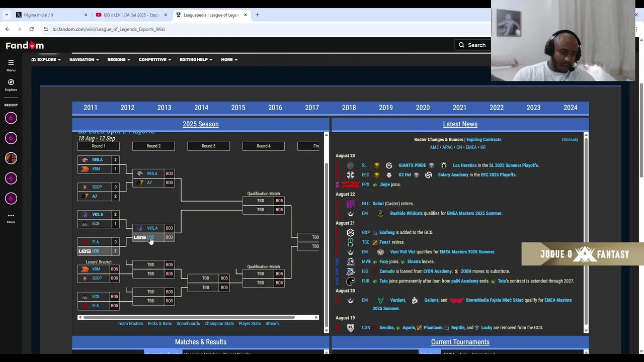Open the fourth recent wiki icon

tap(11, 178)
